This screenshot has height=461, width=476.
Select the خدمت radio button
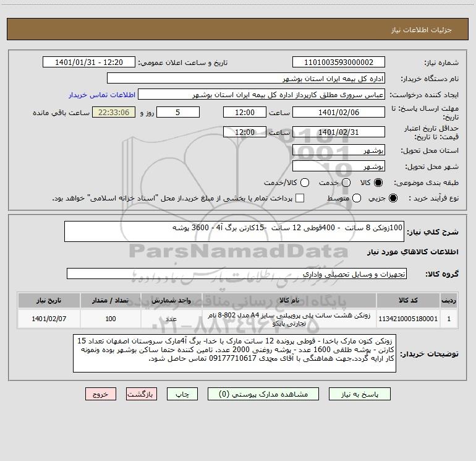point(346,183)
